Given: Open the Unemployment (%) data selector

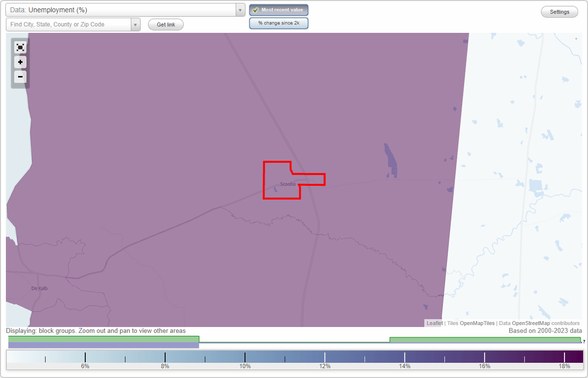Looking at the screenshot, I should (122, 10).
